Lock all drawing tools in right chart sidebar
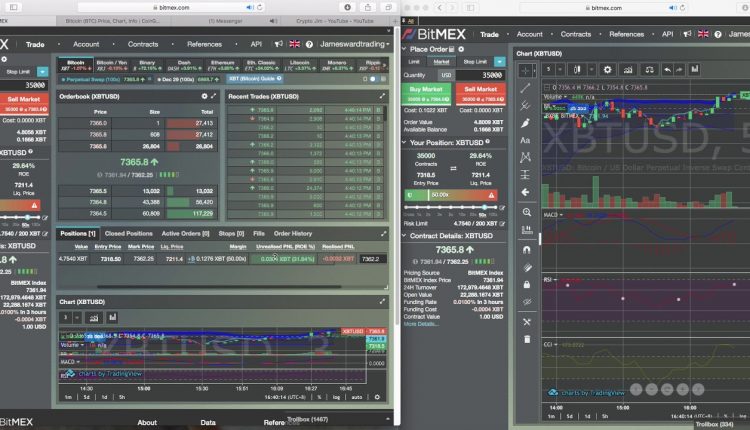This screenshot has height=430, width=750. coord(527,285)
